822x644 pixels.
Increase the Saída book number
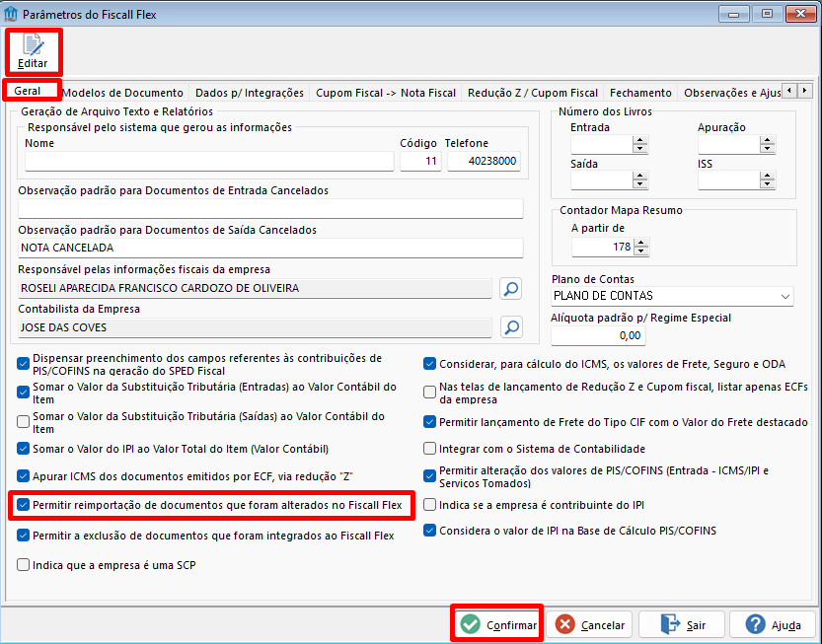(640, 177)
